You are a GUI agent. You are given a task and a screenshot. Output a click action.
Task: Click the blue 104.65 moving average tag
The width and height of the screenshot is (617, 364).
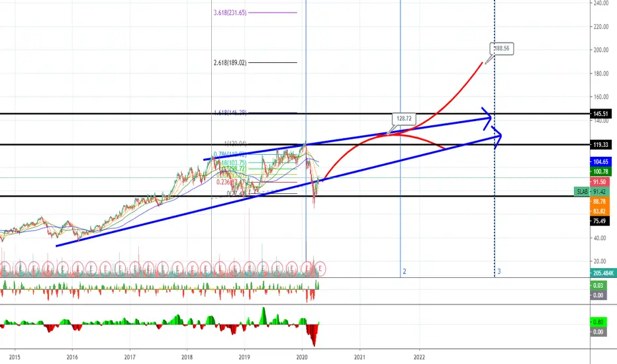tap(600, 161)
